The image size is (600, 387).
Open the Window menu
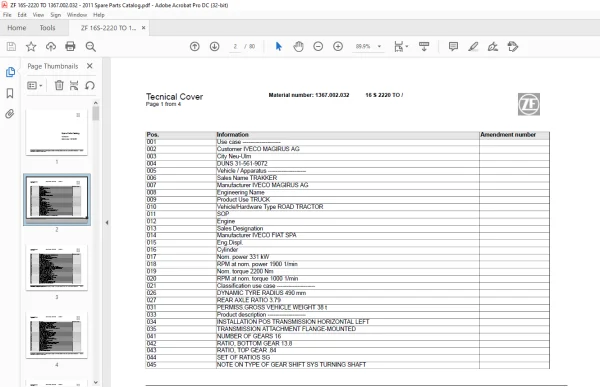[77, 15]
